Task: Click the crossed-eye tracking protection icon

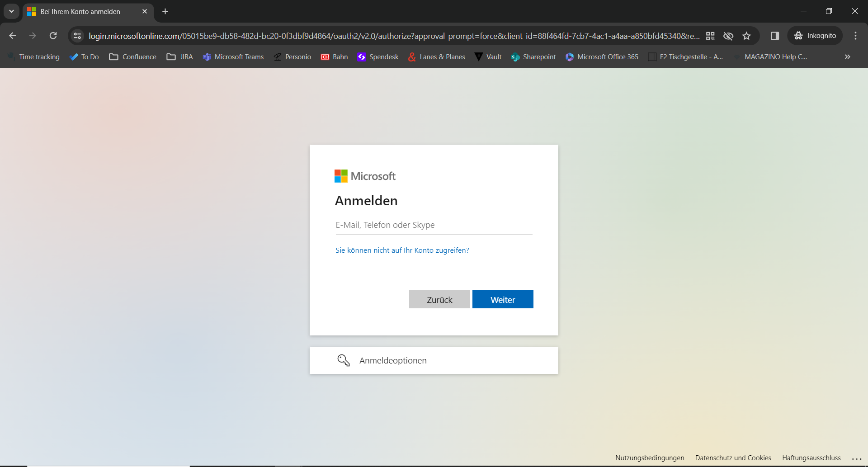Action: (728, 36)
